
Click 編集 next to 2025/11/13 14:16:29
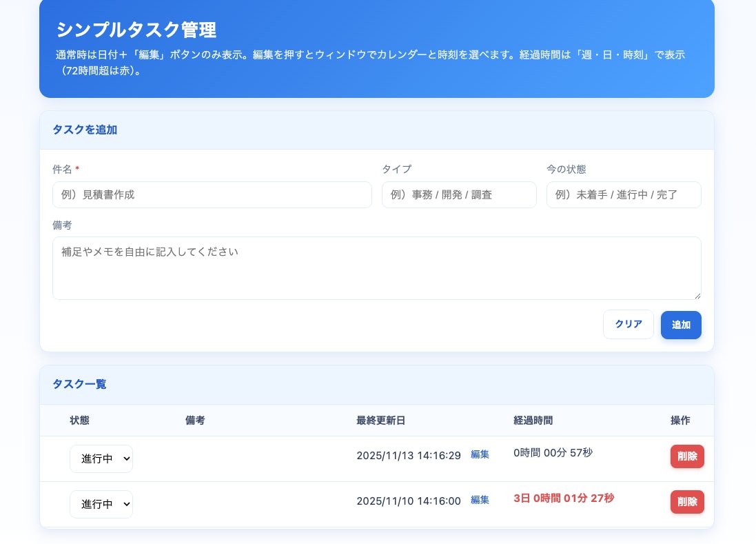[480, 455]
